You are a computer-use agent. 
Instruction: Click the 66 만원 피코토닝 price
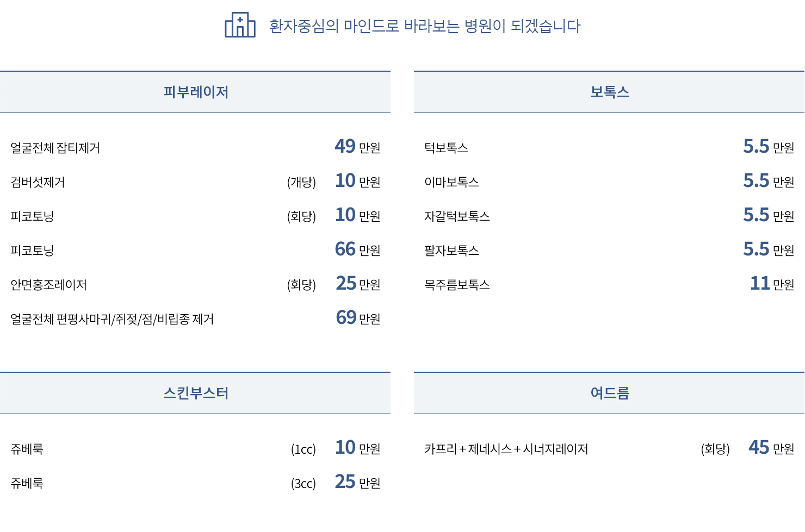point(357,249)
